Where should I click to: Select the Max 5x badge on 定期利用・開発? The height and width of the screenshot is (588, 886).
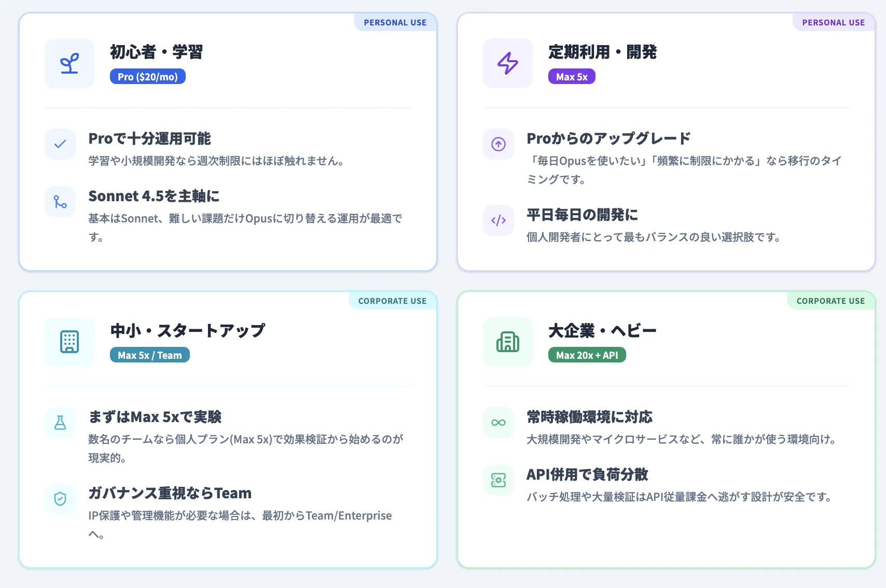(572, 76)
